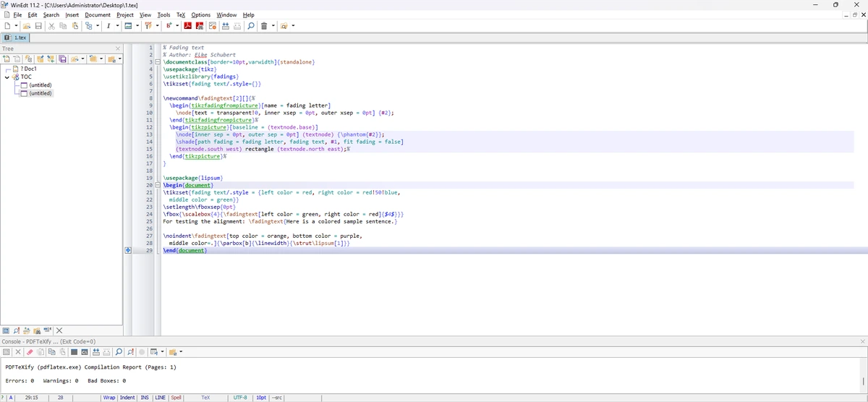Open dropdown arrow beside trash bin icon
868x402 pixels.
click(x=273, y=26)
